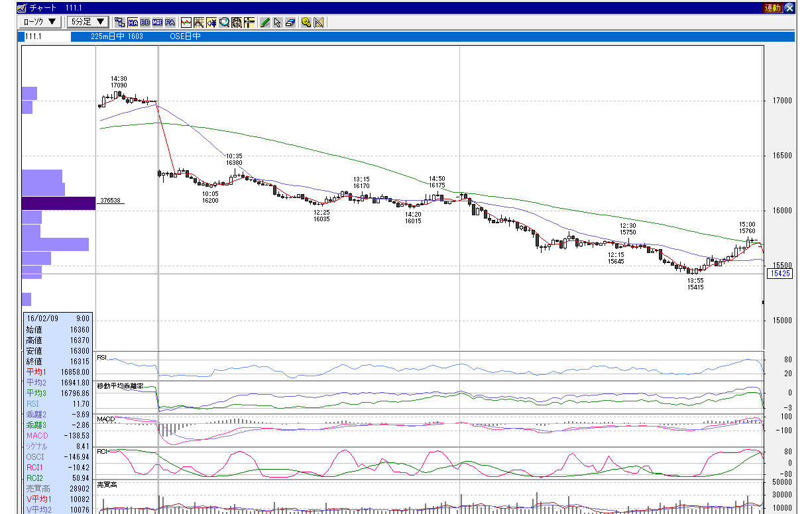Screen dimensions: 812x514
Task: Select the pencil drawing tool
Action: [265, 23]
